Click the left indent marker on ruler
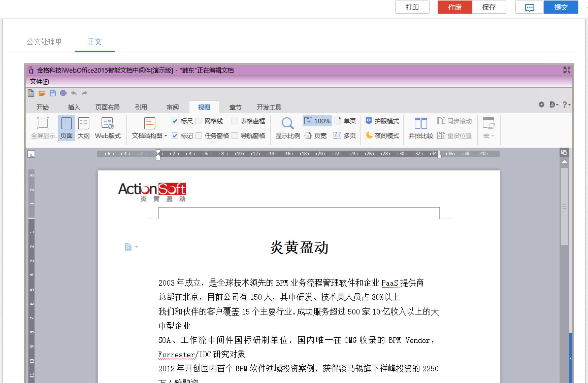The image size is (588, 383). (158, 154)
